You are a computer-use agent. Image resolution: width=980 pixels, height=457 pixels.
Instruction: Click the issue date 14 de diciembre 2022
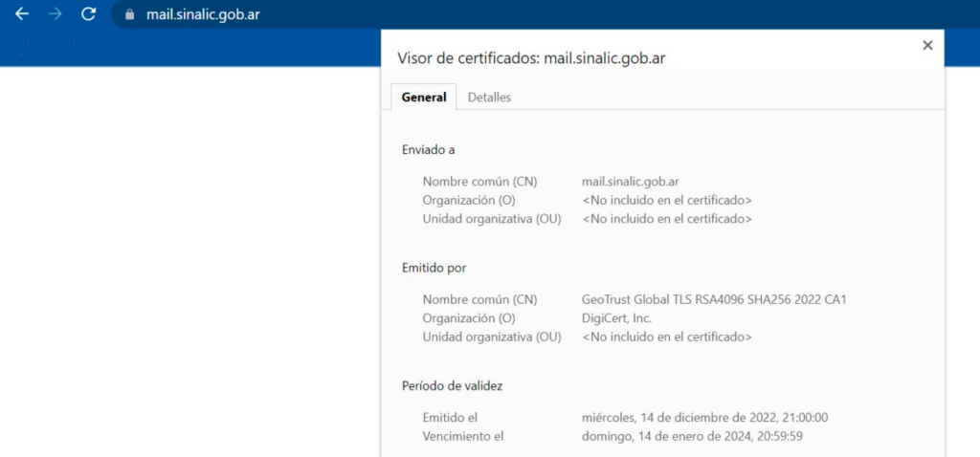tap(705, 418)
